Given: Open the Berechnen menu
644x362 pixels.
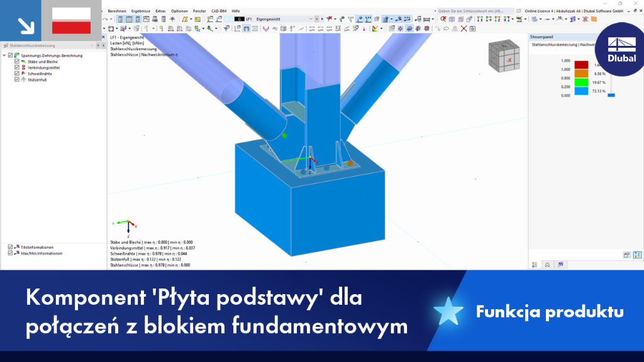Looking at the screenshot, I should pos(117,11).
